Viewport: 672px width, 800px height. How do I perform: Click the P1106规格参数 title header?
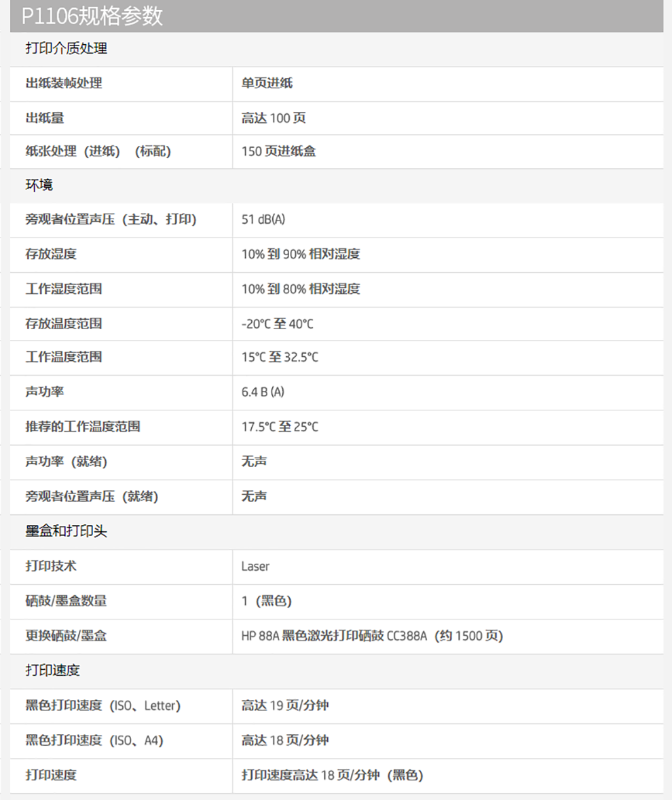92,16
